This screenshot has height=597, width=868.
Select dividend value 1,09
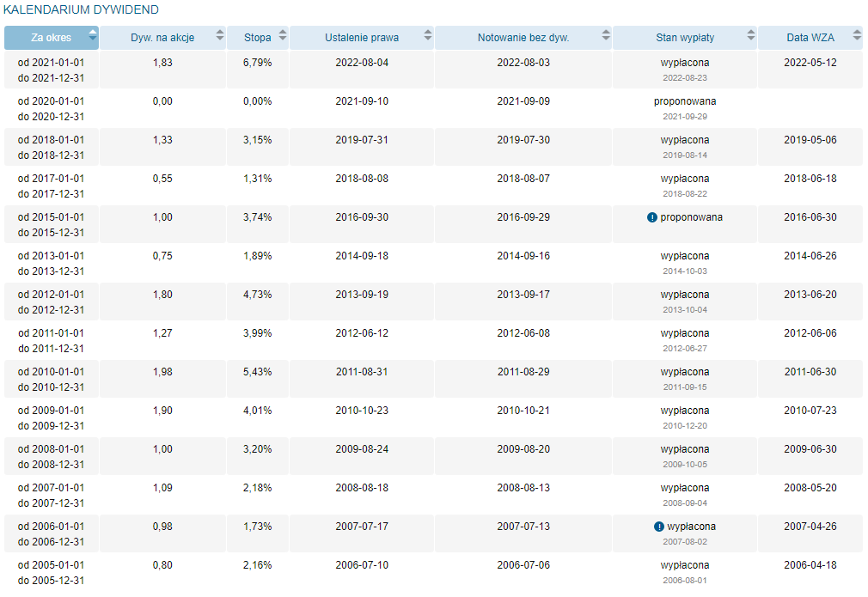pyautogui.click(x=162, y=489)
